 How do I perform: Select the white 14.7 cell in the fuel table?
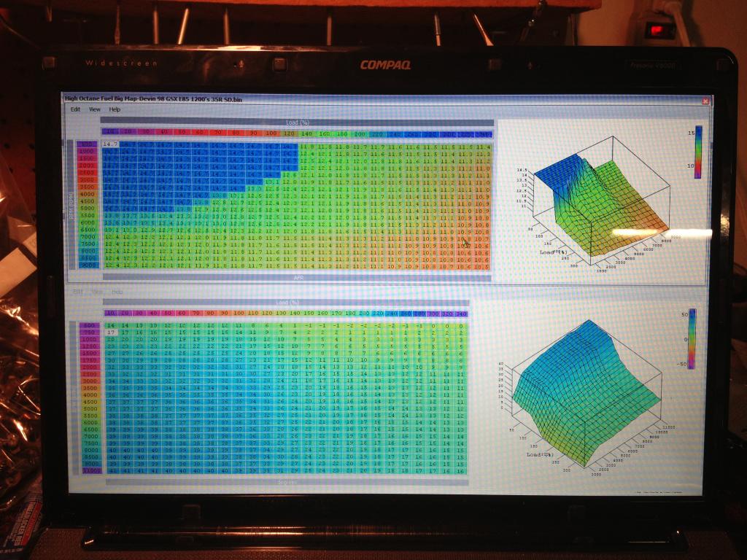pos(110,144)
